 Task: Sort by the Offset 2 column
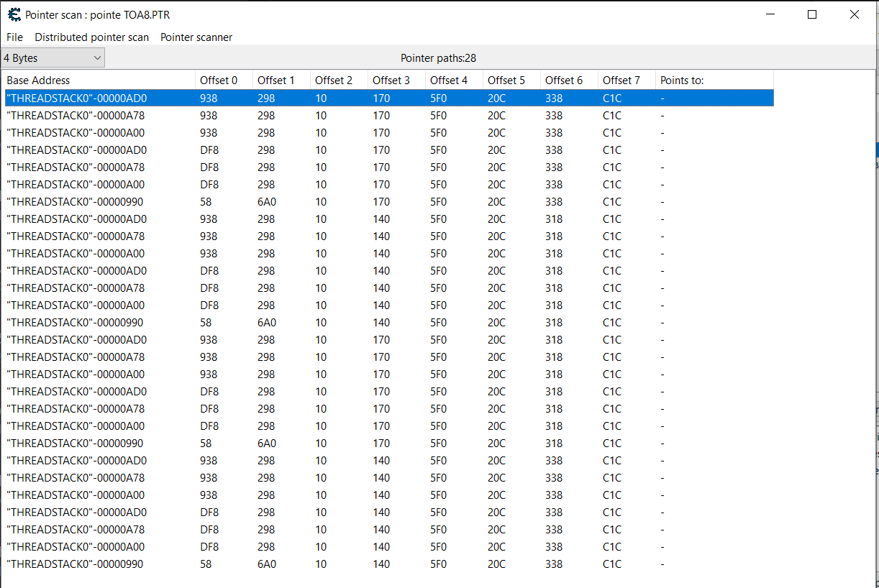click(x=338, y=80)
